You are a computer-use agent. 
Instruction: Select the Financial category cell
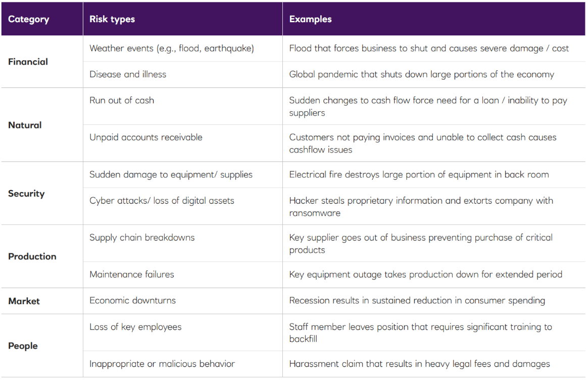pyautogui.click(x=28, y=62)
